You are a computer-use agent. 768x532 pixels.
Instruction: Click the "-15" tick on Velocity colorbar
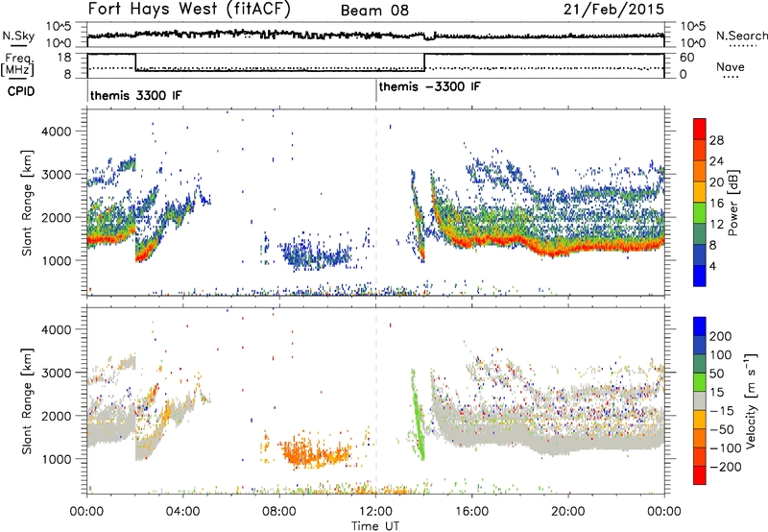(722, 411)
